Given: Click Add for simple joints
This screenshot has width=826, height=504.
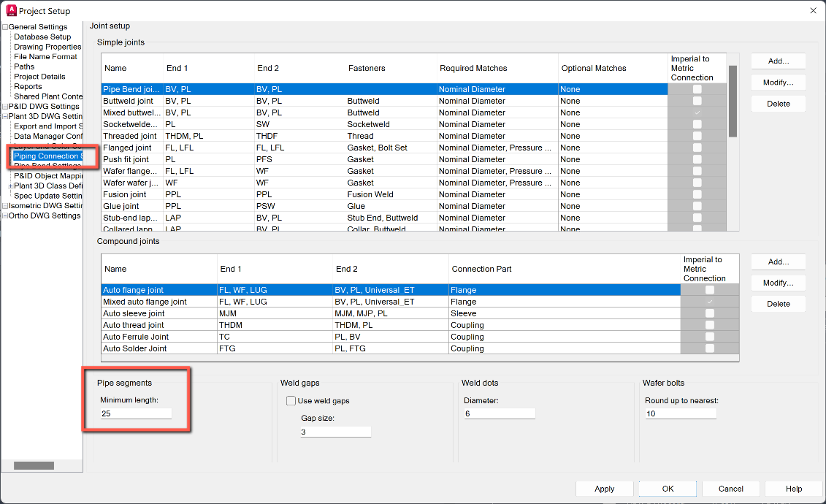Looking at the screenshot, I should [x=777, y=61].
